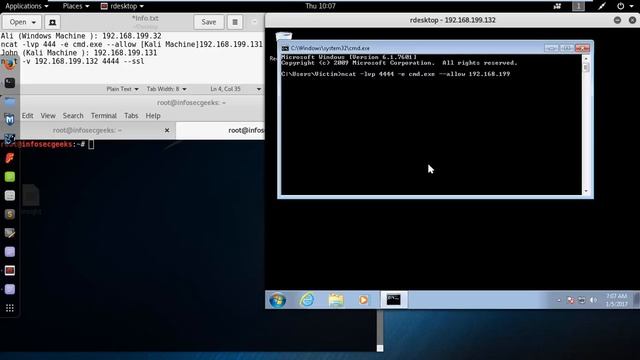This screenshot has height=360, width=640.
Task: Show all applications grid in the dock
Action: tap(10, 308)
